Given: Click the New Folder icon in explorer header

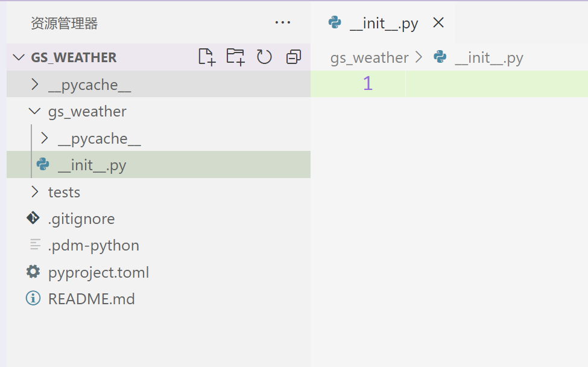Looking at the screenshot, I should pyautogui.click(x=235, y=57).
